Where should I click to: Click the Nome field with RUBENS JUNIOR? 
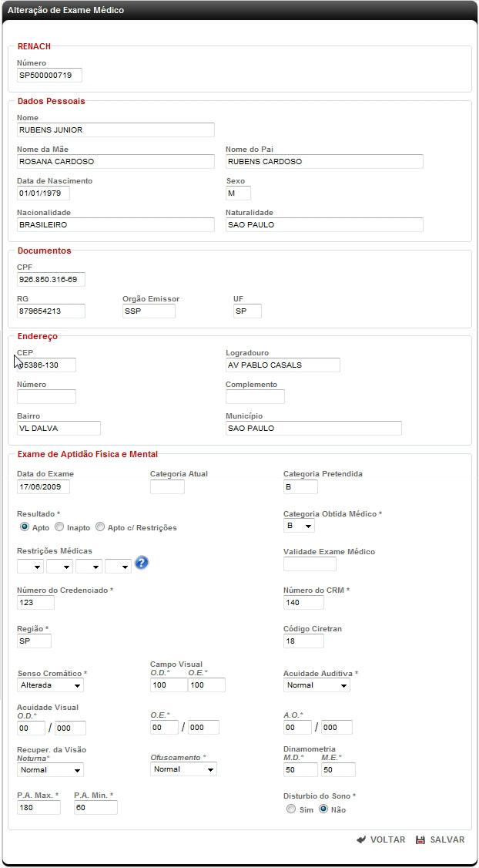pos(116,130)
